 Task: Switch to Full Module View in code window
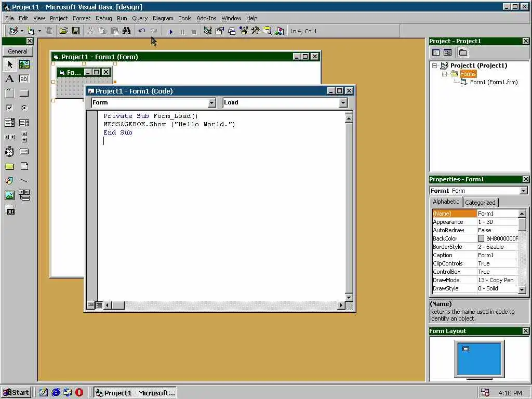(99, 305)
